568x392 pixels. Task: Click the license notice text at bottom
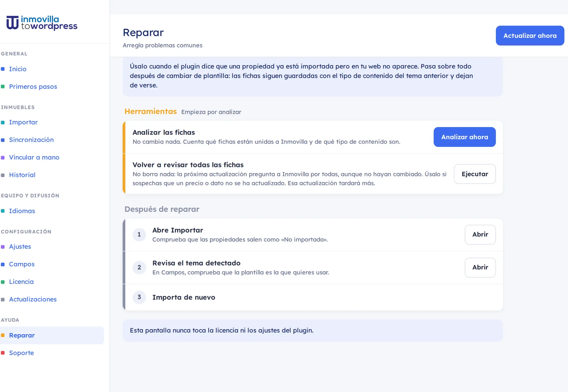click(222, 331)
